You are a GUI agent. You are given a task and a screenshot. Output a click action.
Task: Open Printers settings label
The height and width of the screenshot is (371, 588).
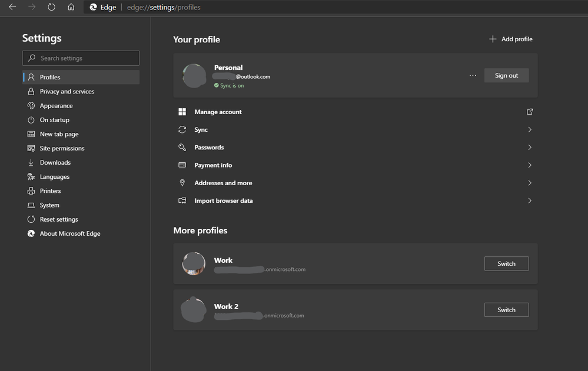50,190
